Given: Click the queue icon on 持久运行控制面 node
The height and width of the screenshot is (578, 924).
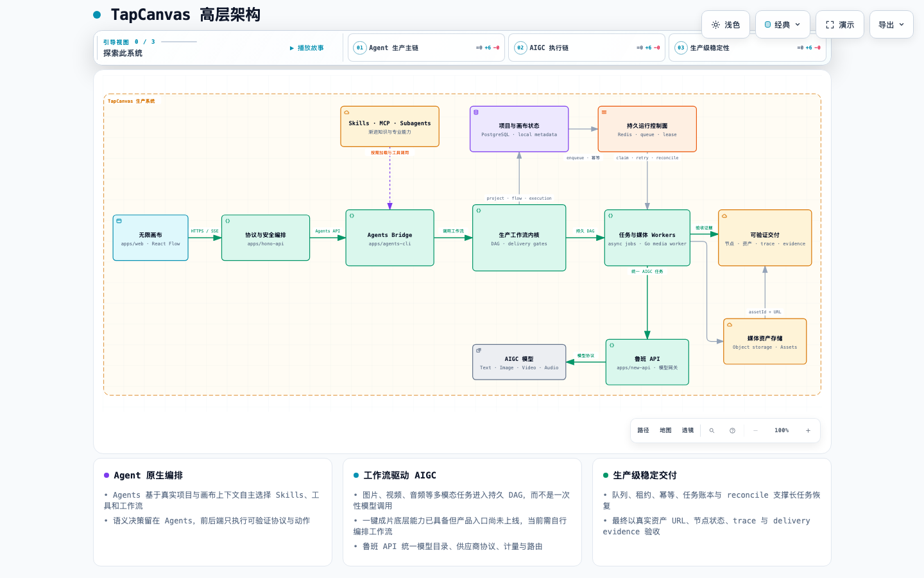Looking at the screenshot, I should pos(604,112).
